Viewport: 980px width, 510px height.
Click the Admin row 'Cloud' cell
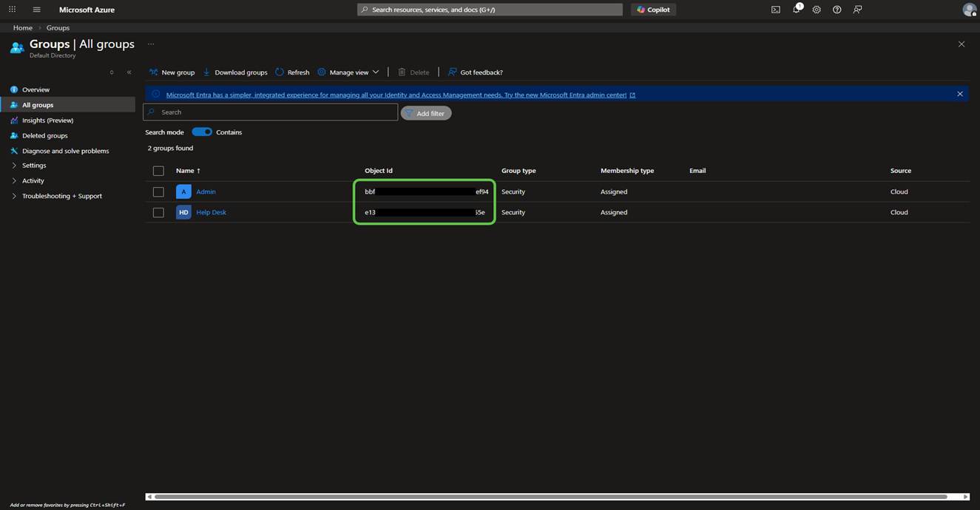[899, 191]
